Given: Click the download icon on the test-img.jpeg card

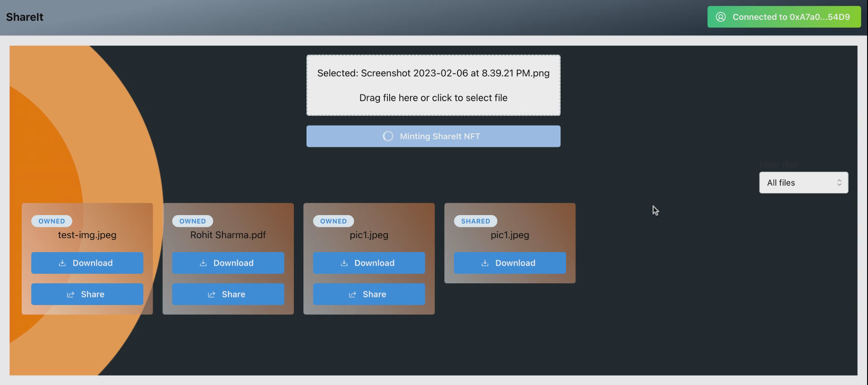Looking at the screenshot, I should pos(62,263).
